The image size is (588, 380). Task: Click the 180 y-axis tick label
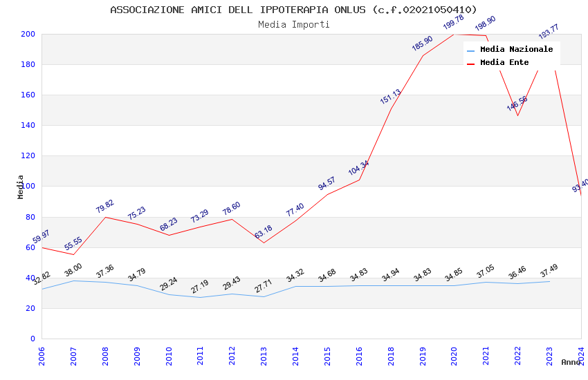coord(28,64)
